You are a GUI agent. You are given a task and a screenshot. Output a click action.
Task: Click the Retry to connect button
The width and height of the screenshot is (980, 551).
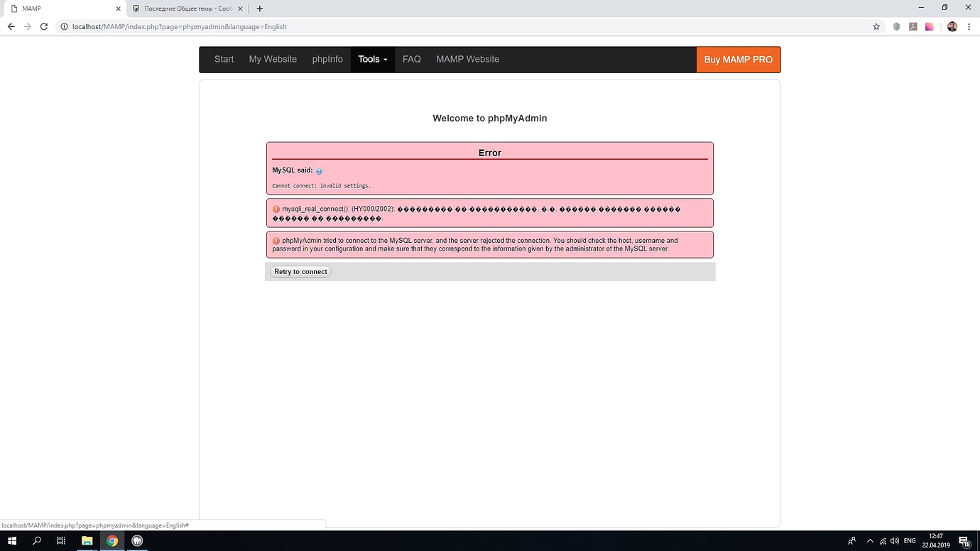300,271
